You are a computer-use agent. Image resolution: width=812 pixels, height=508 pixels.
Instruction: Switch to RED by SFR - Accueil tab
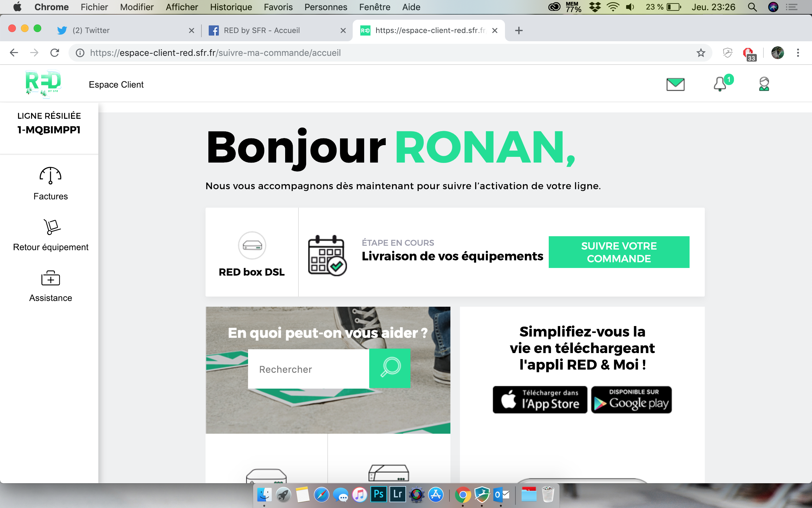277,30
